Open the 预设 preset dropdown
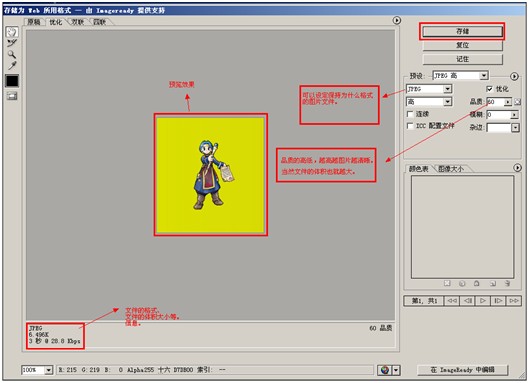 point(460,76)
